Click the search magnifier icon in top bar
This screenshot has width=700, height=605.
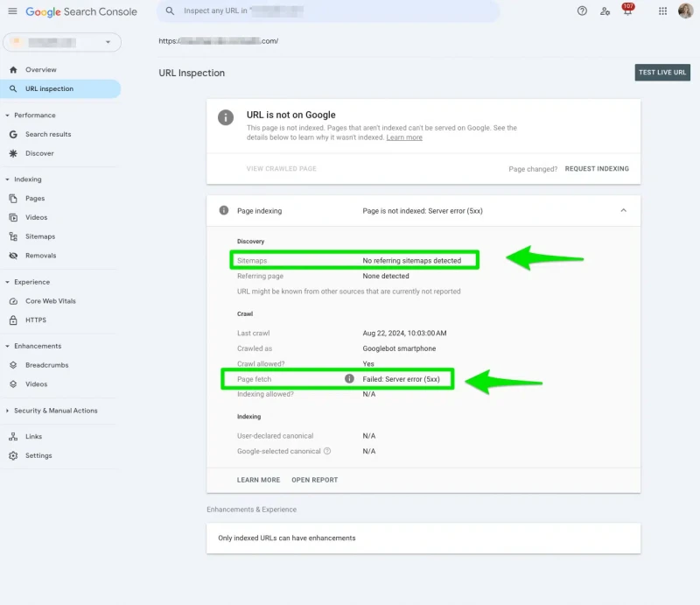point(170,11)
